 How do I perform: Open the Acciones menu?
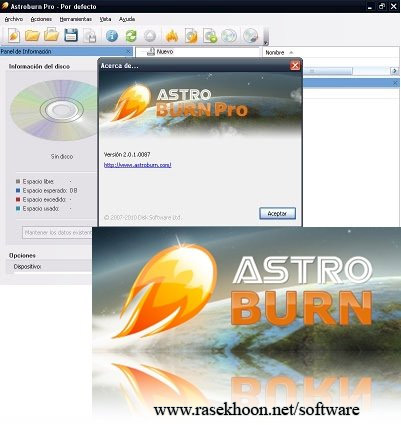41,19
